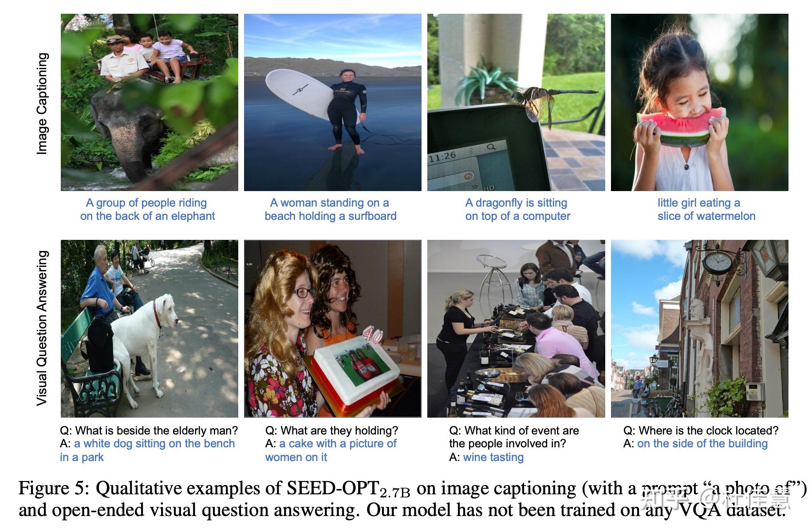
Task: Select the street clock building photo
Action: (x=700, y=329)
